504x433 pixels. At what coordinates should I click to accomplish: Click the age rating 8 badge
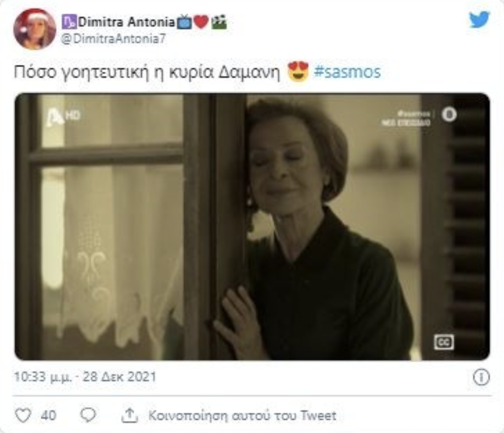[449, 115]
